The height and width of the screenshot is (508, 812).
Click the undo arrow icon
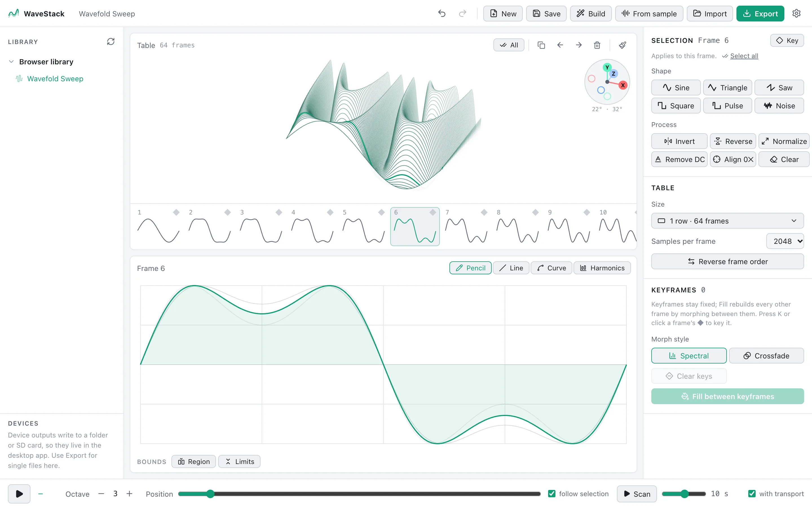tap(442, 14)
